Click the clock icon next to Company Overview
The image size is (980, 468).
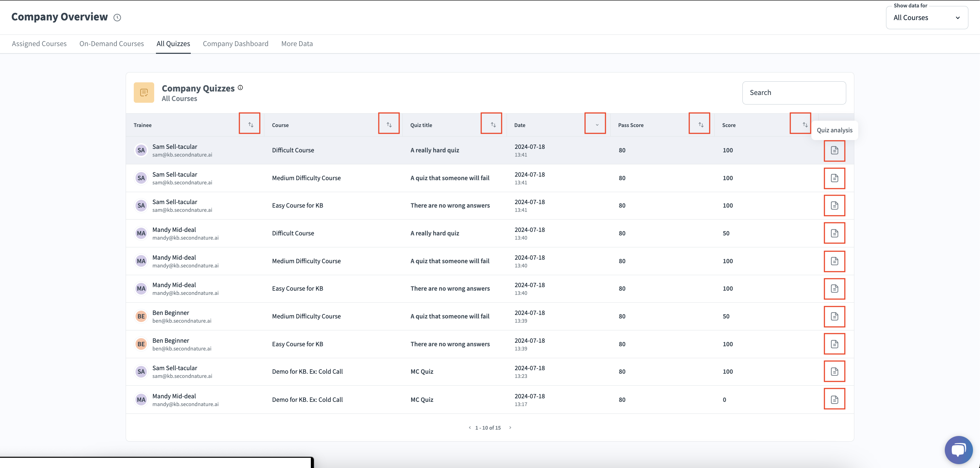click(x=117, y=18)
